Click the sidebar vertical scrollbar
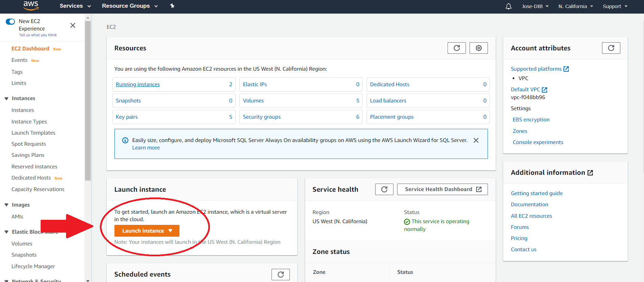Image resolution: width=644 pixels, height=282 pixels. [x=88, y=101]
